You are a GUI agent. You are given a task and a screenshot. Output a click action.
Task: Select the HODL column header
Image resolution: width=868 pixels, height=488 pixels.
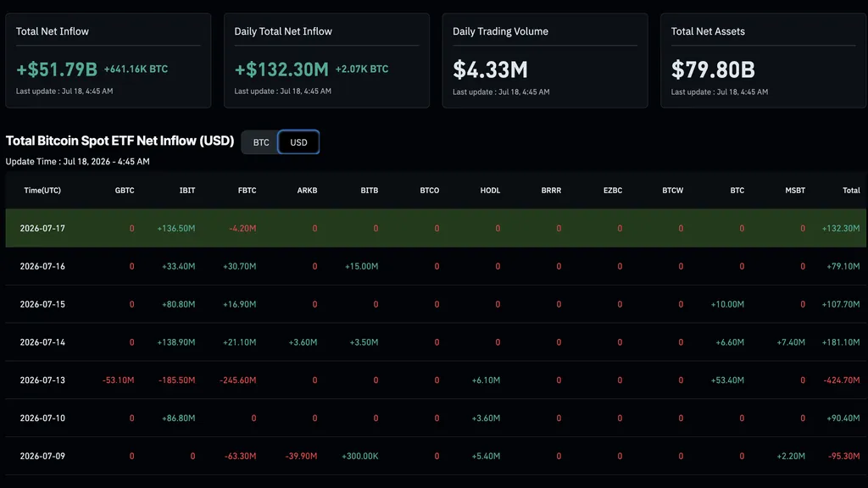(490, 191)
